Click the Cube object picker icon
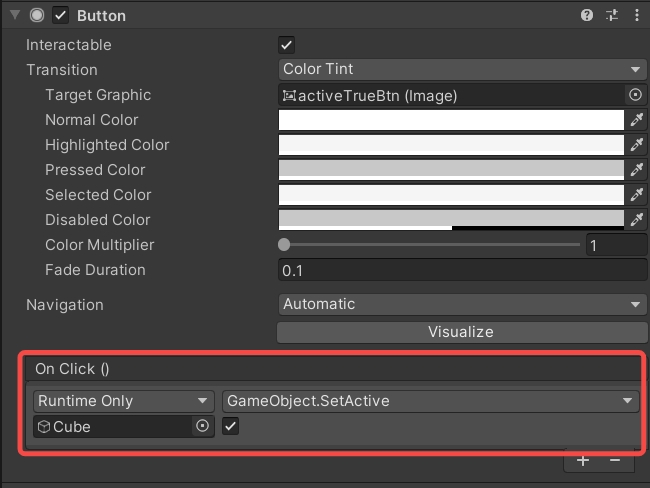The height and width of the screenshot is (488, 650). point(202,426)
